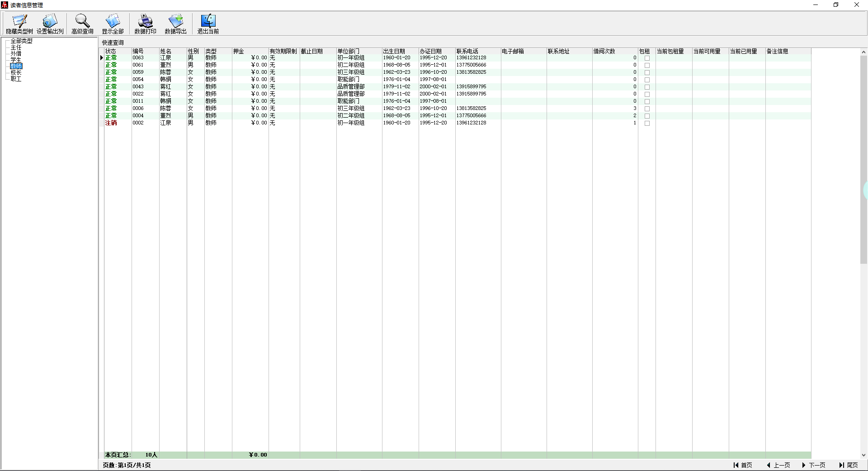Image resolution: width=868 pixels, height=471 pixels.
Task: Jump to 尾页 last page
Action: point(849,465)
